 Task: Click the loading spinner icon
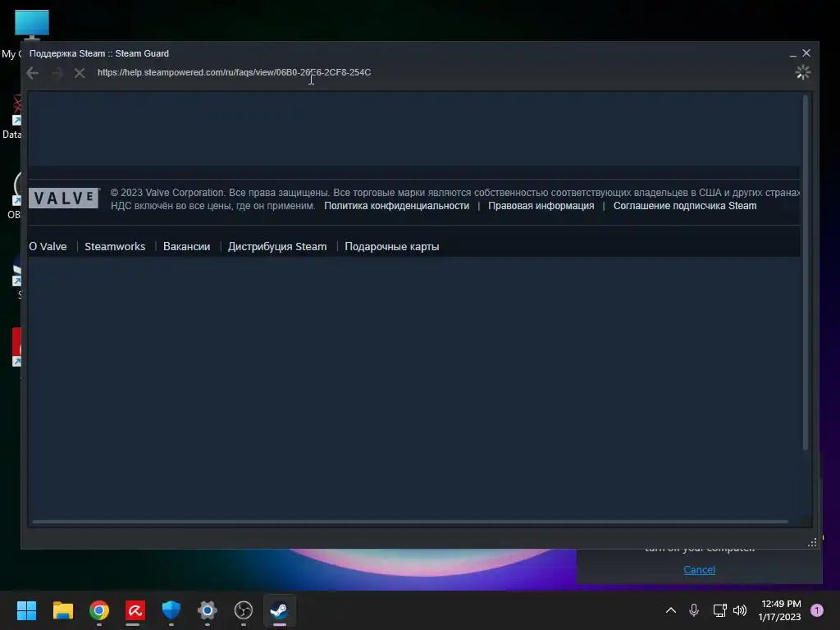pos(802,72)
